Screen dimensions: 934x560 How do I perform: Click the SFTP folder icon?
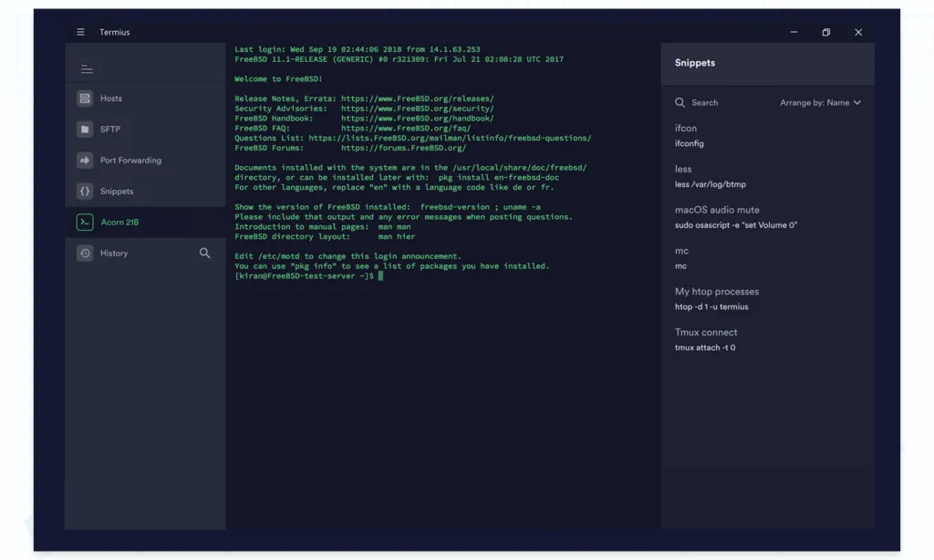[85, 130]
